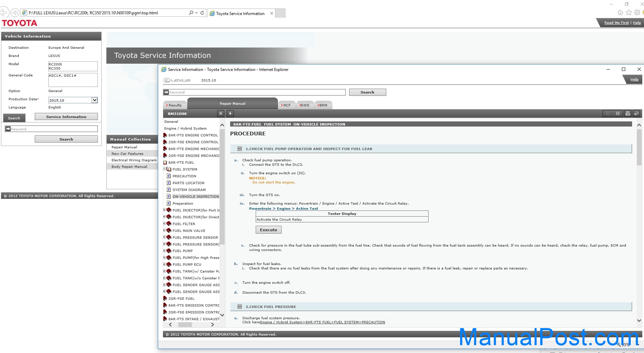Viewport: 644px width, 353px height.
Task: Click the SYSTEM DIAGRAM document page icon
Action: [168, 190]
